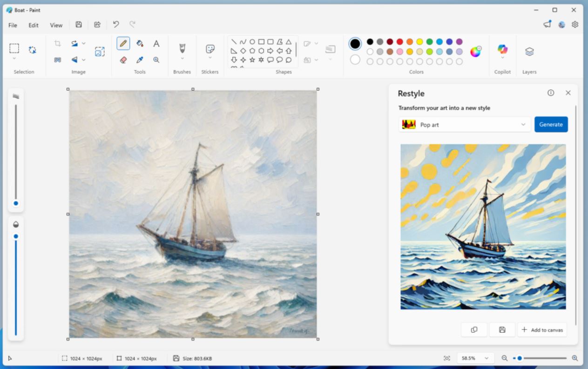Select the Text tool
Viewport: 588px width, 369px height.
(x=156, y=43)
